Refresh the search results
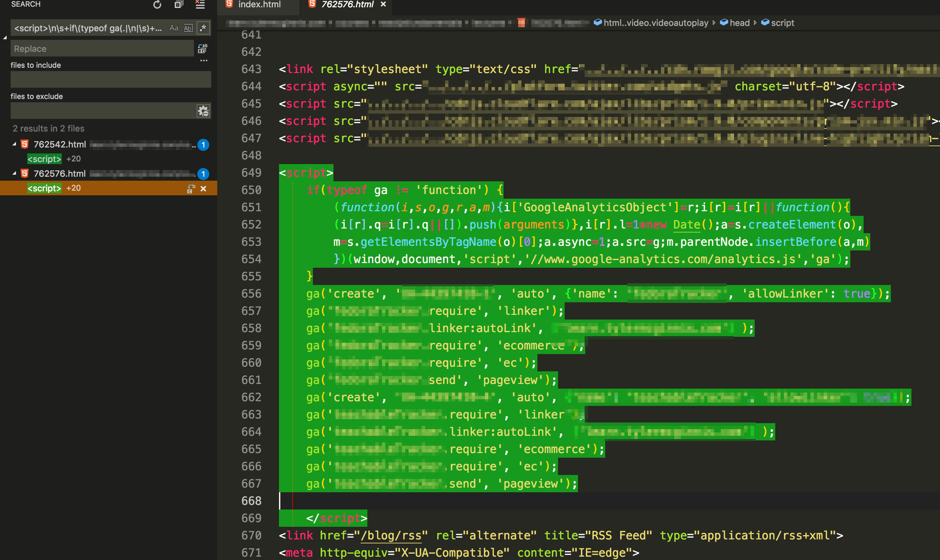This screenshot has height=560, width=940. click(x=157, y=5)
